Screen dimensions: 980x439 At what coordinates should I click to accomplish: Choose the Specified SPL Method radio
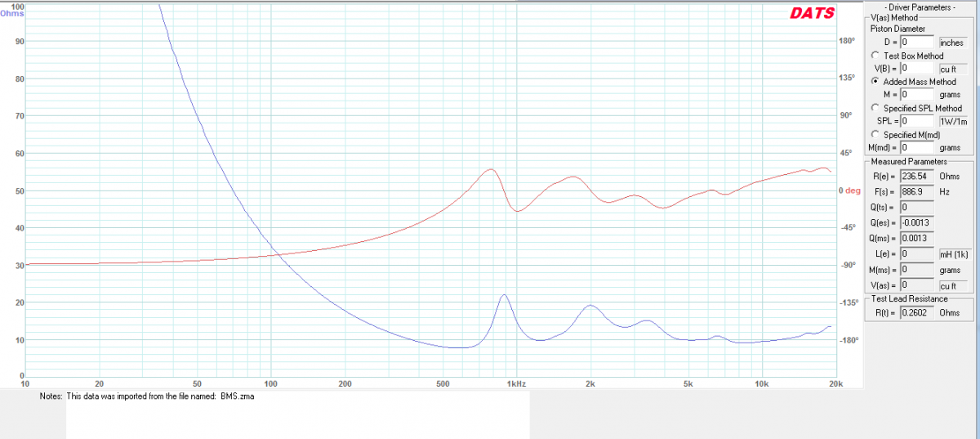point(875,108)
